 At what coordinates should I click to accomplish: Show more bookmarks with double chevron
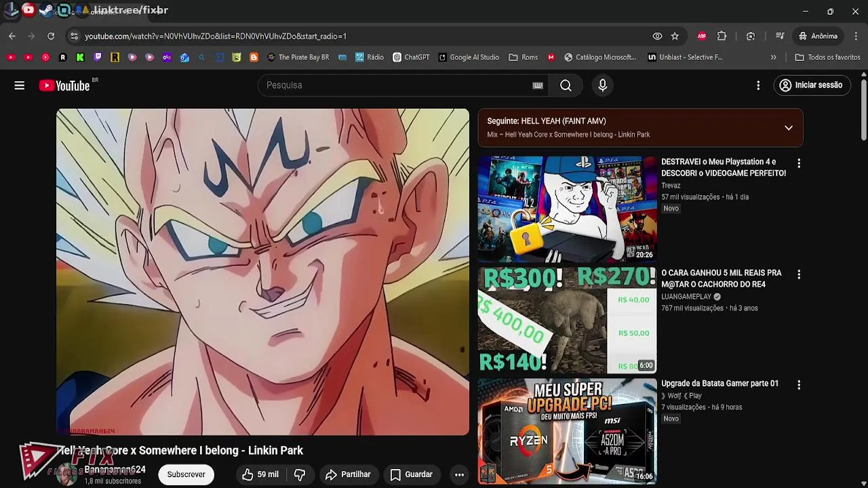tap(773, 58)
